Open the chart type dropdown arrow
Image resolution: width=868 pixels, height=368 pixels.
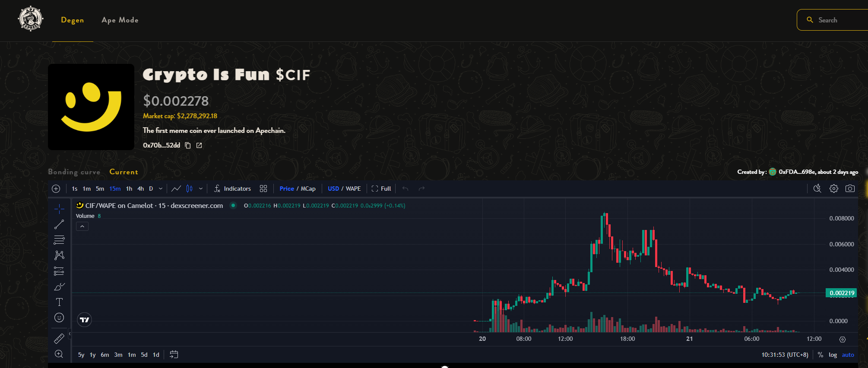tap(201, 189)
